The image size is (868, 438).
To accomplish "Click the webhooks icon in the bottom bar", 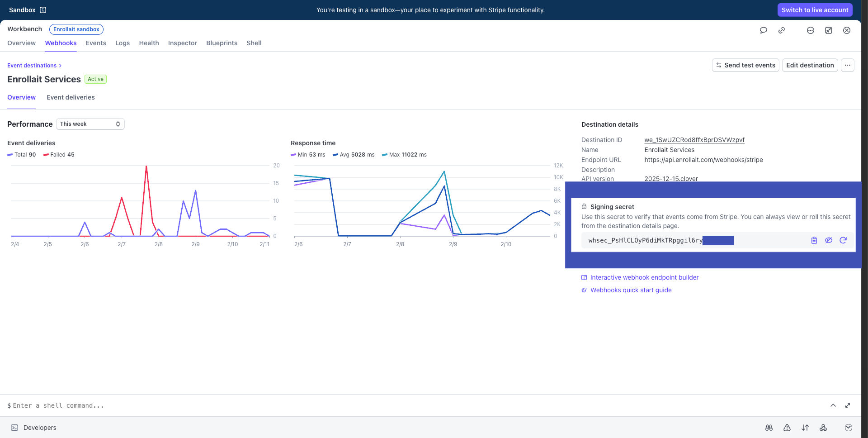I will pyautogui.click(x=824, y=428).
